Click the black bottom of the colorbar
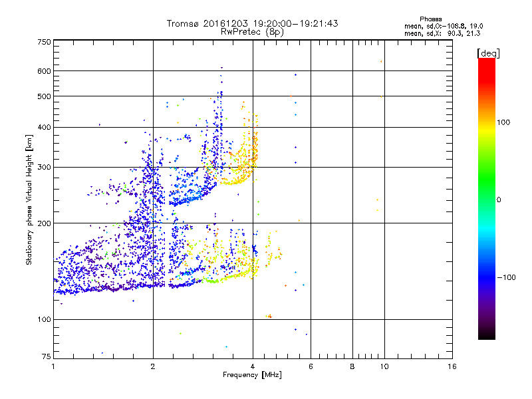Viewport: 532px width, 399px height. pos(487,334)
